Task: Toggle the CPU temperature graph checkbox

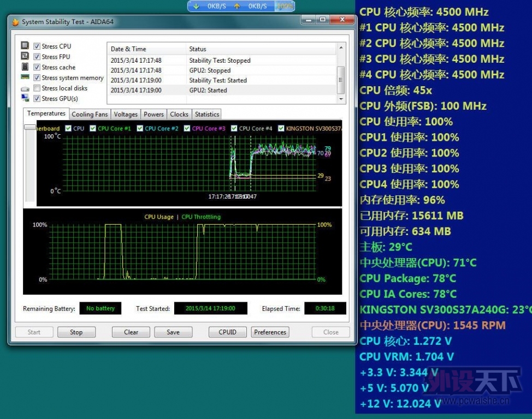Action: 68,128
